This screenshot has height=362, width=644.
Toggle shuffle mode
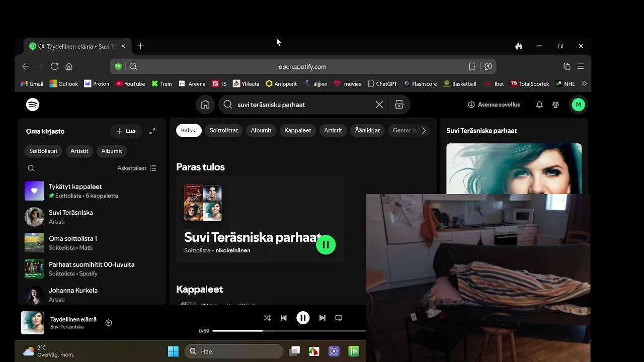267,318
